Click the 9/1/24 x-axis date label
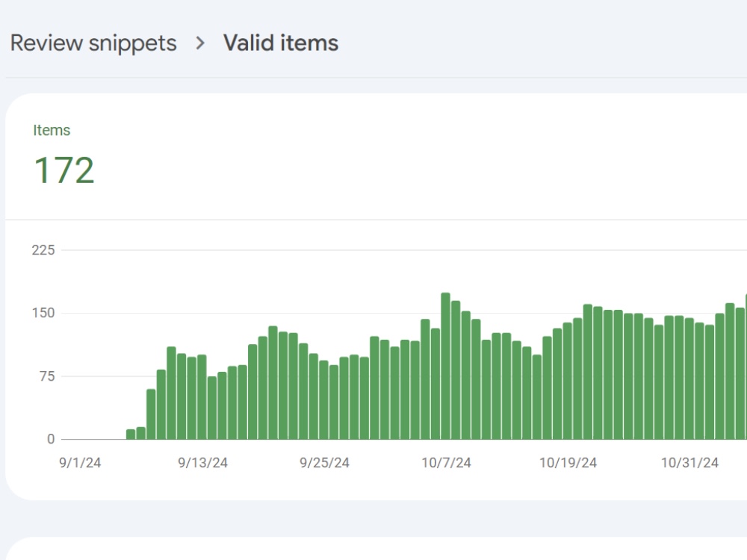This screenshot has height=560, width=747. [x=80, y=462]
